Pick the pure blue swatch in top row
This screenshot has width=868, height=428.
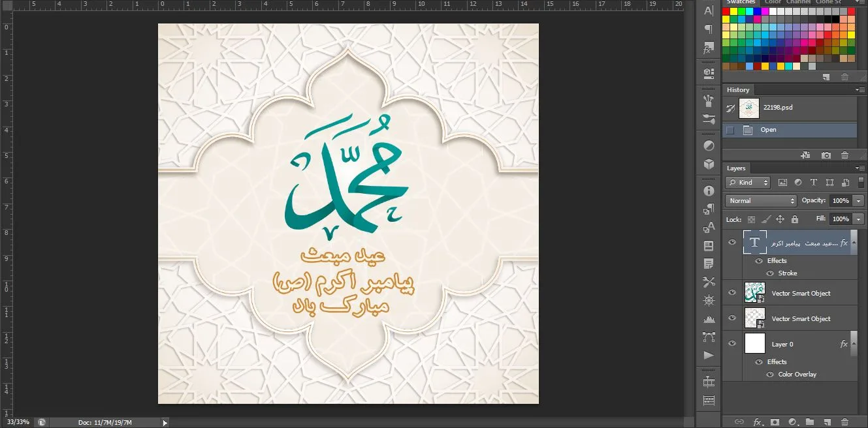757,11
